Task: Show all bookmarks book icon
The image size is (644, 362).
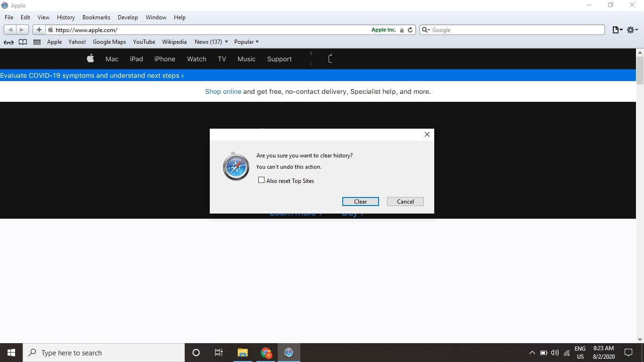Action: click(23, 42)
